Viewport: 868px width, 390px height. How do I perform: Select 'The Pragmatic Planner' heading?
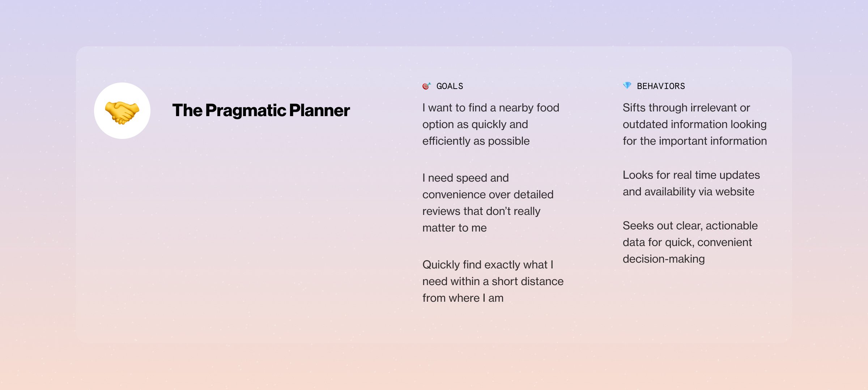pos(261,110)
